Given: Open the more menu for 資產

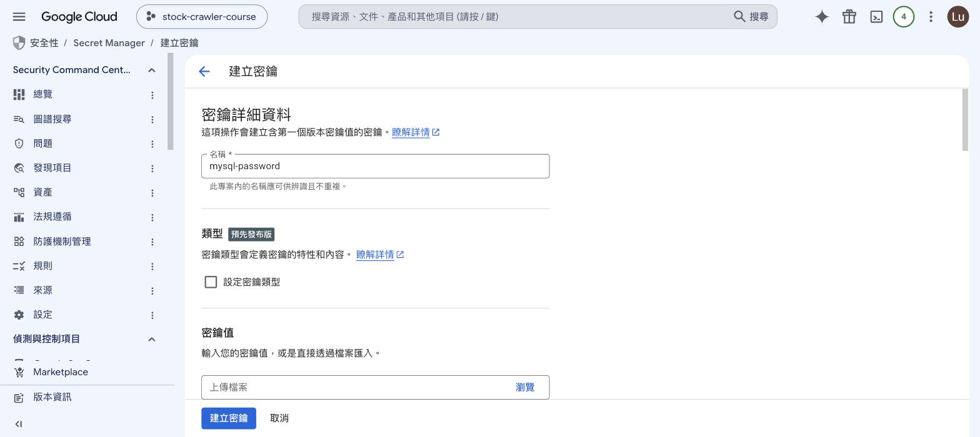Looking at the screenshot, I should [152, 193].
